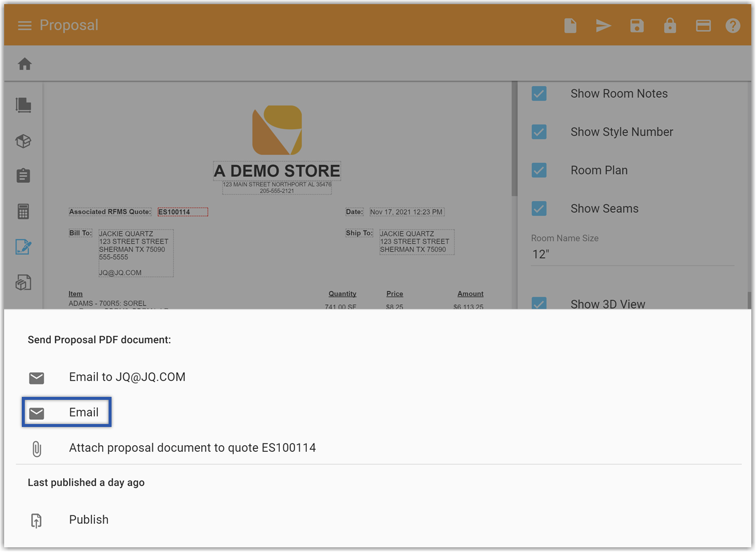Click the Room Name Size field
The image size is (756, 552).
[x=633, y=255]
